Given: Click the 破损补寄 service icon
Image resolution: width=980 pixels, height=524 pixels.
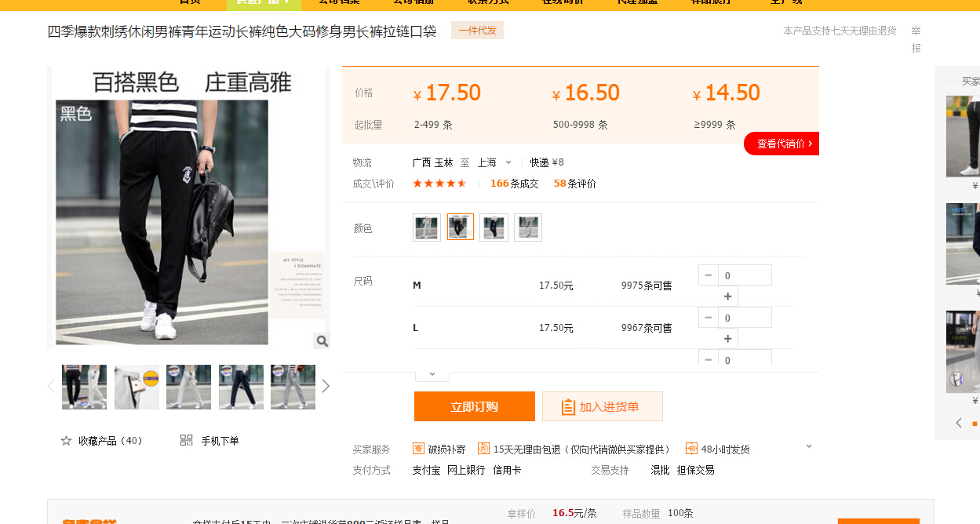Looking at the screenshot, I should coord(419,449).
